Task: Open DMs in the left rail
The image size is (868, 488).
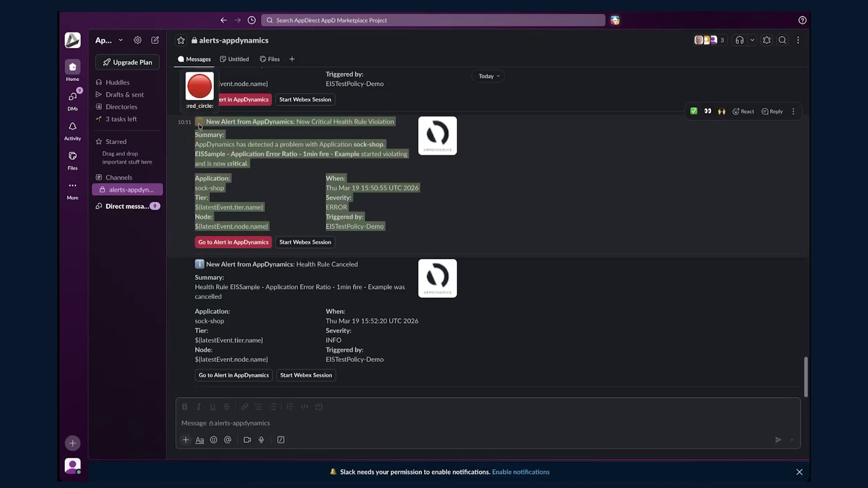Action: coord(72,100)
